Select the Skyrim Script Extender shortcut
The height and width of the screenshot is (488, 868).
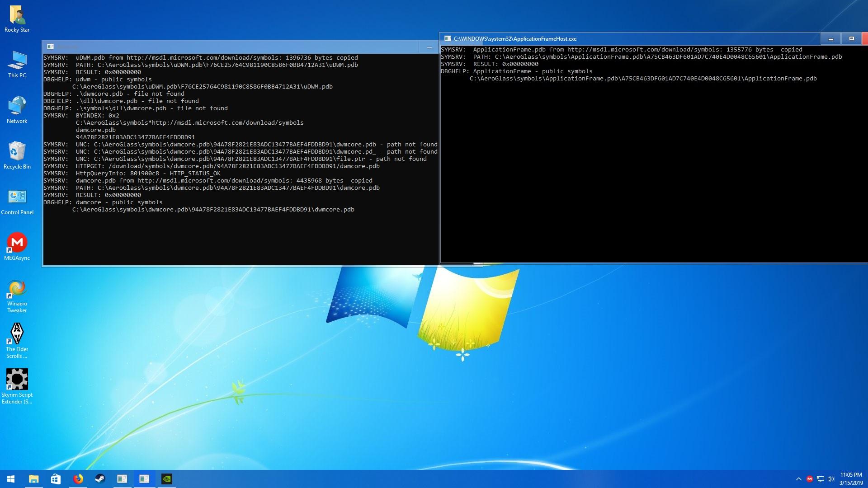(17, 386)
